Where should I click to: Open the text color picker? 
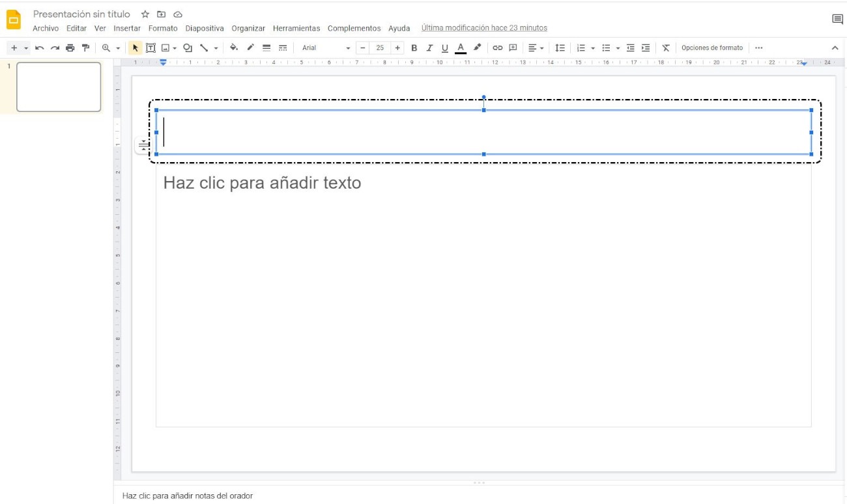tap(461, 48)
